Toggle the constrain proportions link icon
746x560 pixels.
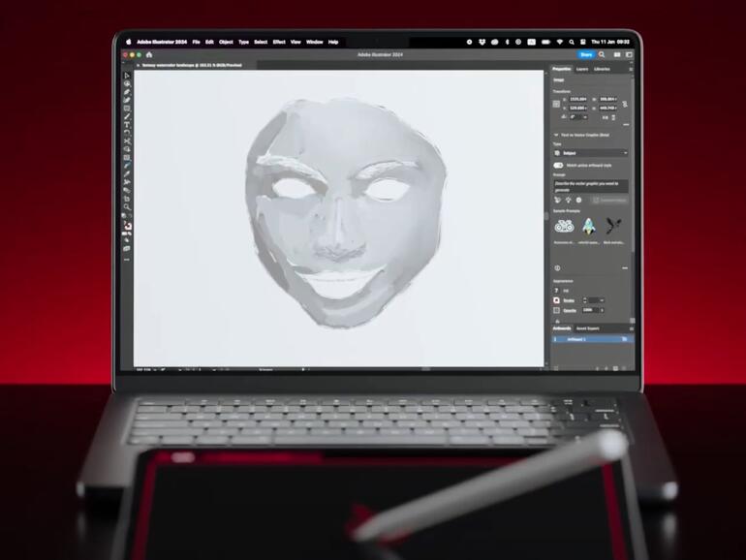pyautogui.click(x=625, y=104)
